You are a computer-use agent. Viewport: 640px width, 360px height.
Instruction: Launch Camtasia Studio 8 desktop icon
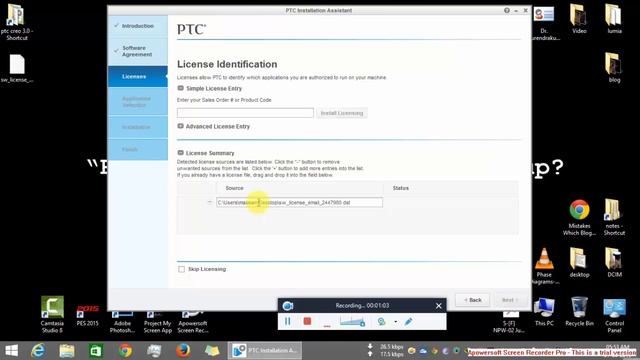[52, 315]
